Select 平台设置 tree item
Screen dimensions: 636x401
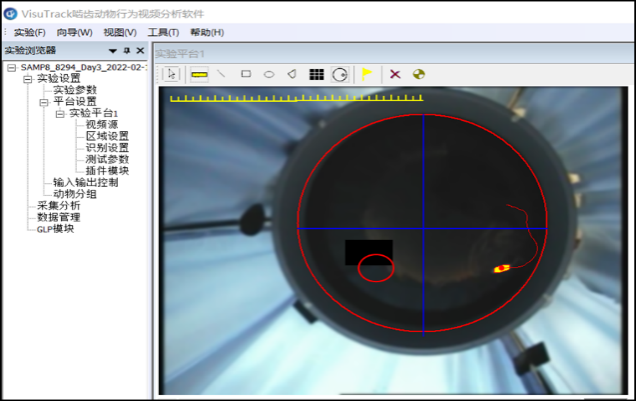pos(75,101)
